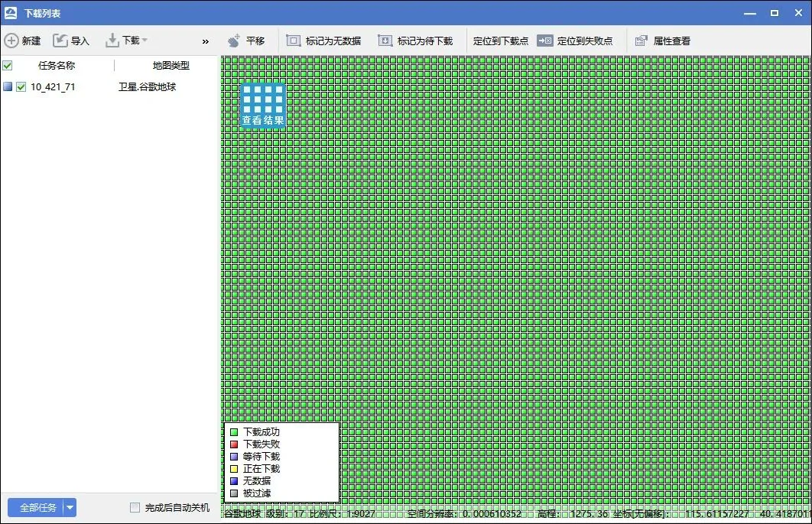Click the spatial resolution 0.000610352 value
Viewport: 812px width, 524px height.
tap(492, 514)
